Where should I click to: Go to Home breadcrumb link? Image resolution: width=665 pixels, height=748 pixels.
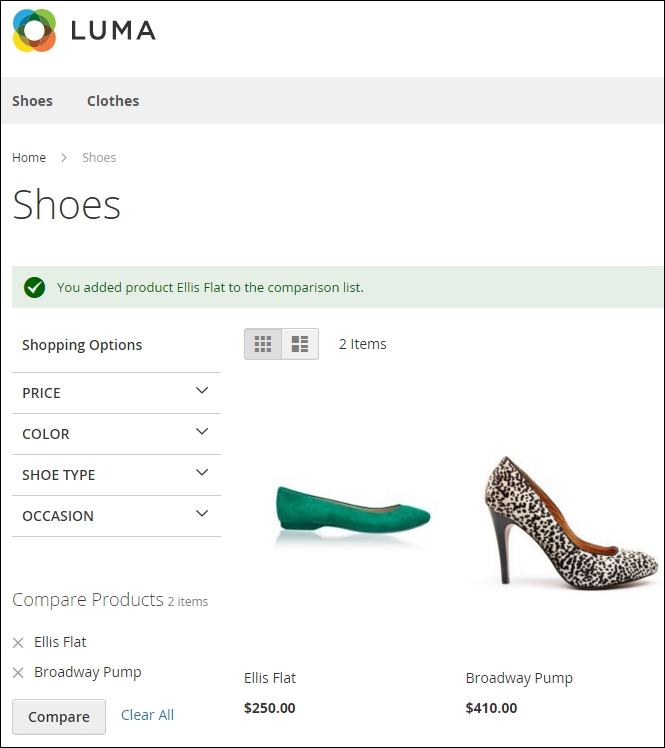point(29,158)
